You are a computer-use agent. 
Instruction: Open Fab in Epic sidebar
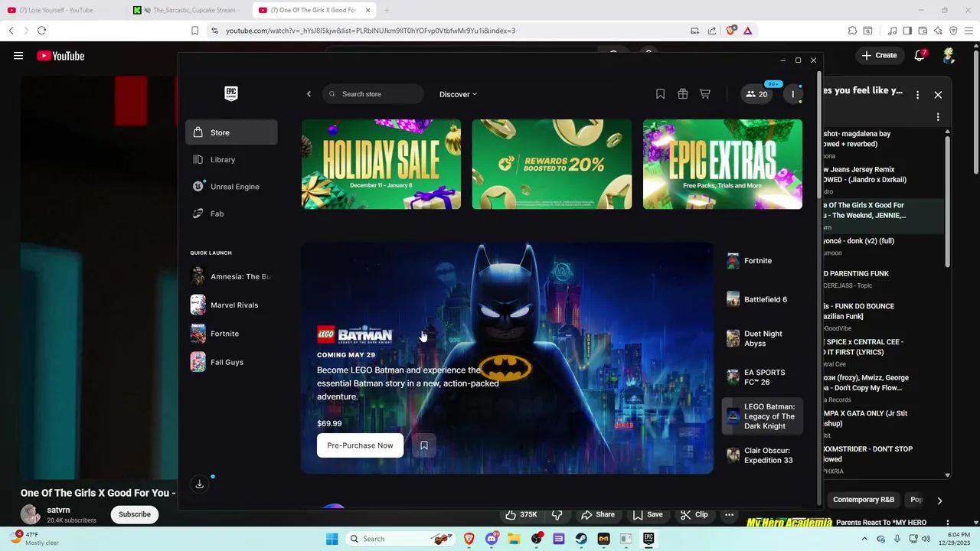231,214
